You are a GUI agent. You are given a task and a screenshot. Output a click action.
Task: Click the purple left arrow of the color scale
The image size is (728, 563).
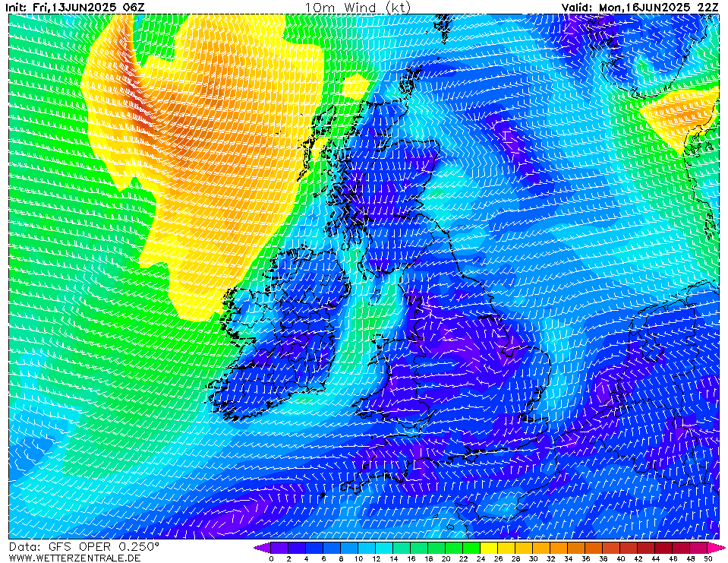(262, 548)
